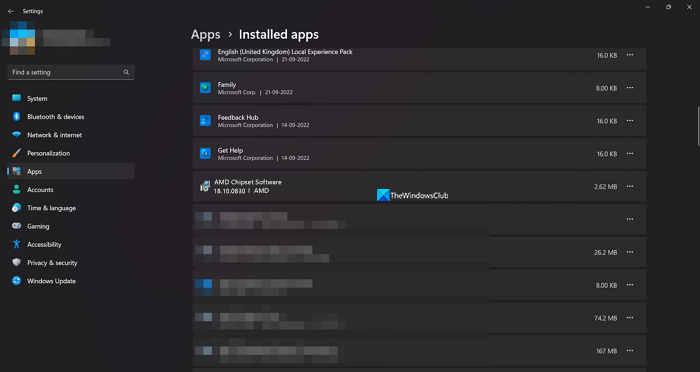
Task: Click the AMD Chipset Software icon
Action: pyautogui.click(x=204, y=186)
